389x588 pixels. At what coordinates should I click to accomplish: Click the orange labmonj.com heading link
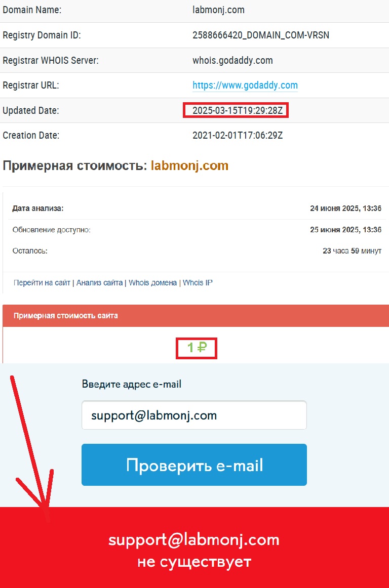point(189,166)
